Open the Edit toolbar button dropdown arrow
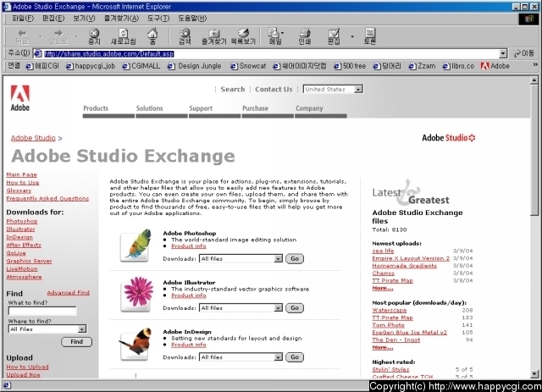 [x=352, y=36]
